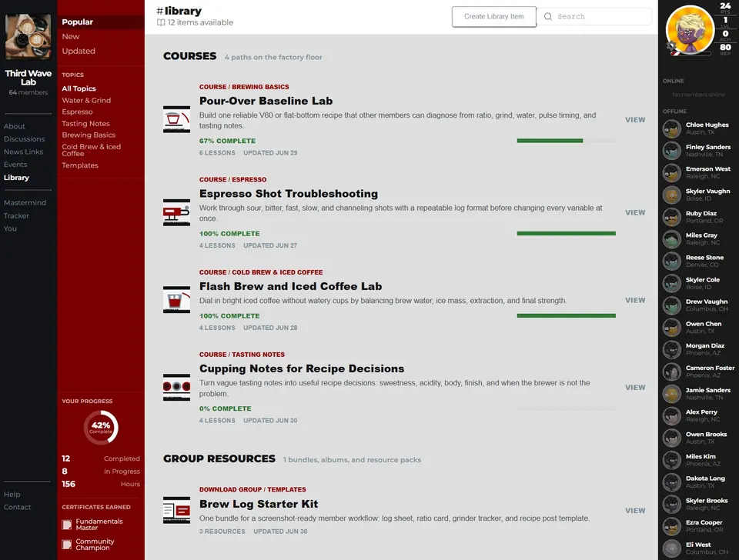The height and width of the screenshot is (560, 739).
Task: Click the Course / Espresso category label
Action: 232,179
